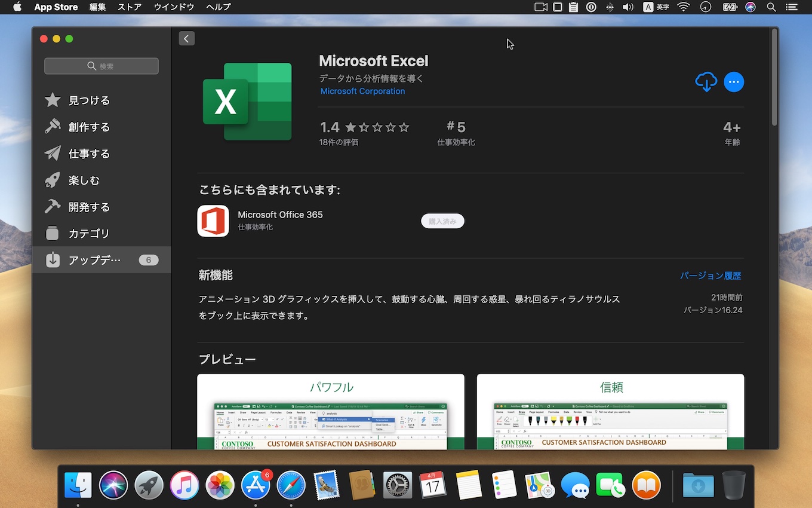812x508 pixels.
Task: Select the 楽しむ rocket sidebar item
Action: click(101, 180)
